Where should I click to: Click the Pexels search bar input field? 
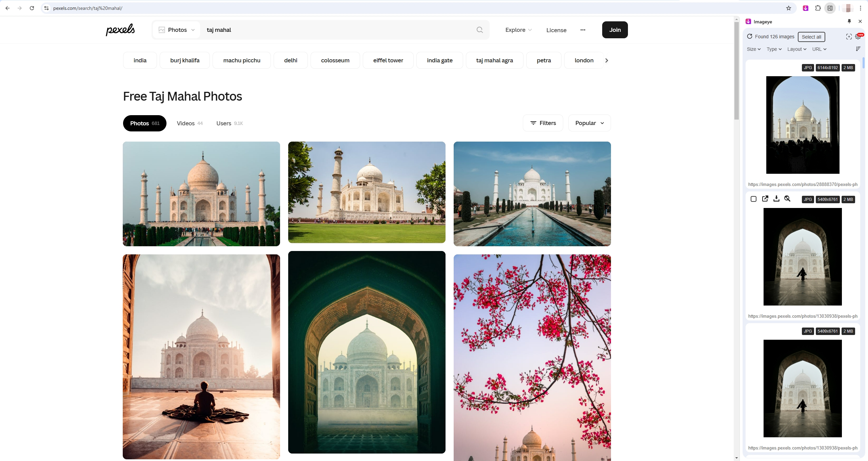(x=339, y=29)
